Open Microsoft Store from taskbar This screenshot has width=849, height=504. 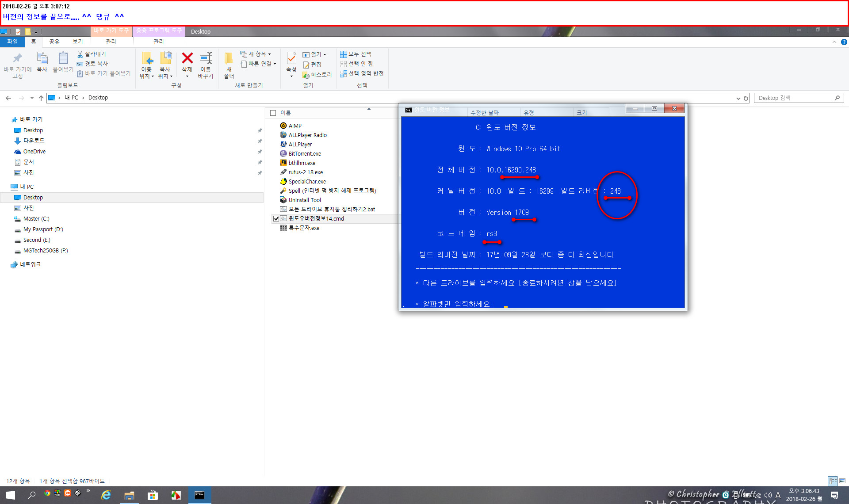pos(153,495)
